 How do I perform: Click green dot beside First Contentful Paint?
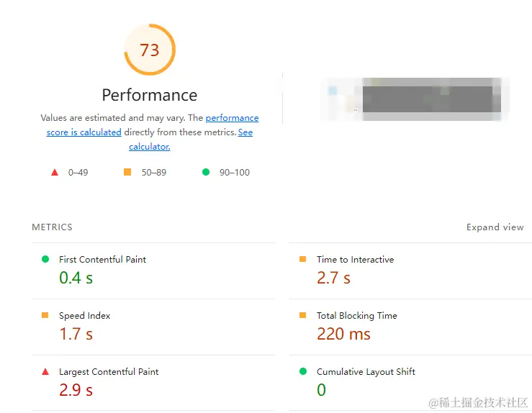tap(45, 259)
